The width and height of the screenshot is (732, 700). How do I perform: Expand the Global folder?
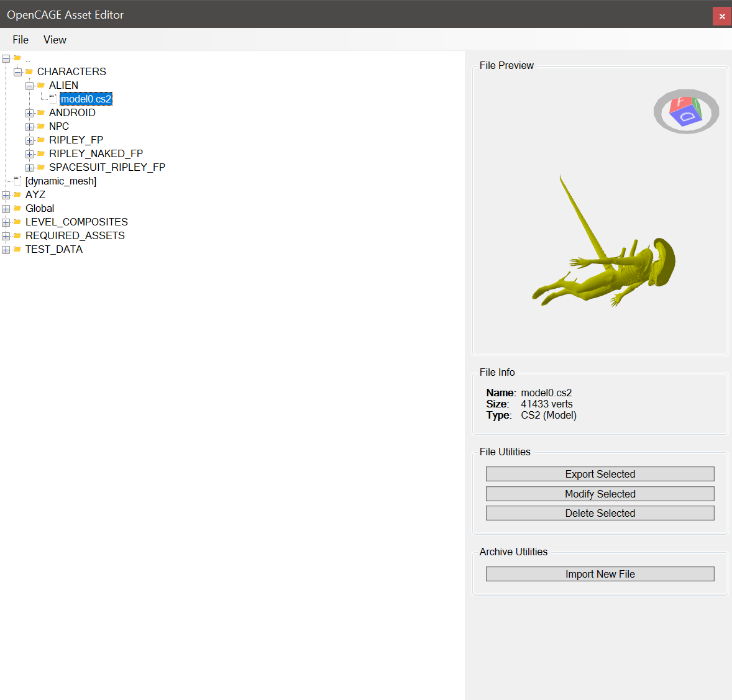[6, 209]
